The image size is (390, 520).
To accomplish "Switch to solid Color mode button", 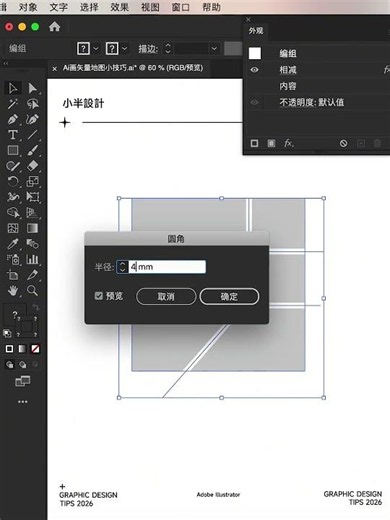I will pos(9,349).
